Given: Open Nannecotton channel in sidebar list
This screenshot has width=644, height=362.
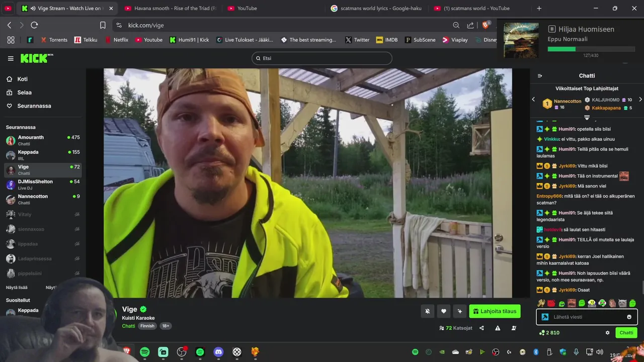Looking at the screenshot, I should click(43, 199).
